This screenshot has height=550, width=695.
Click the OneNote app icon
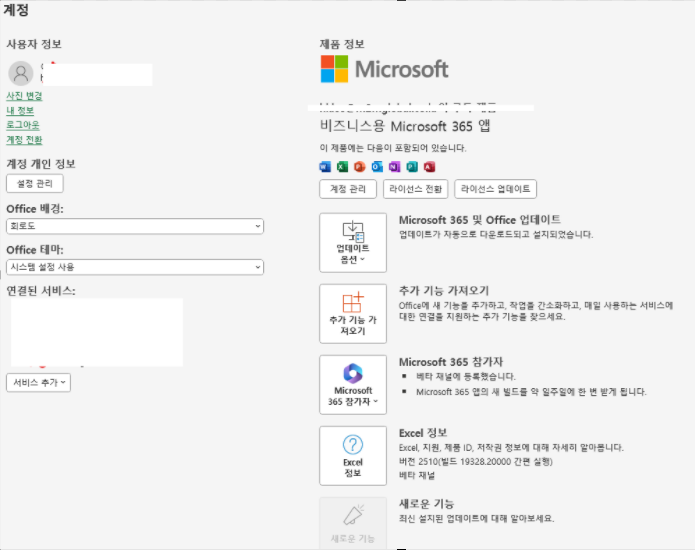[394, 167]
